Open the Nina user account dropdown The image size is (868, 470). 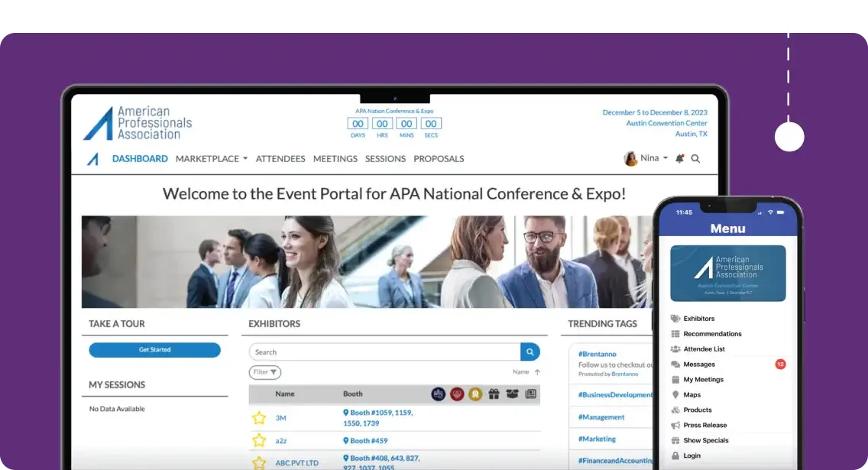(x=646, y=158)
